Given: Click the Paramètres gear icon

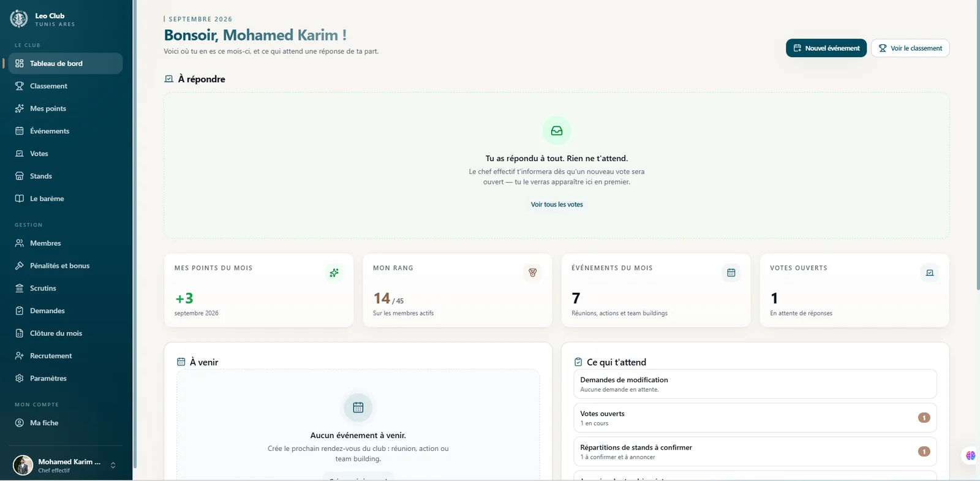Looking at the screenshot, I should click(20, 379).
